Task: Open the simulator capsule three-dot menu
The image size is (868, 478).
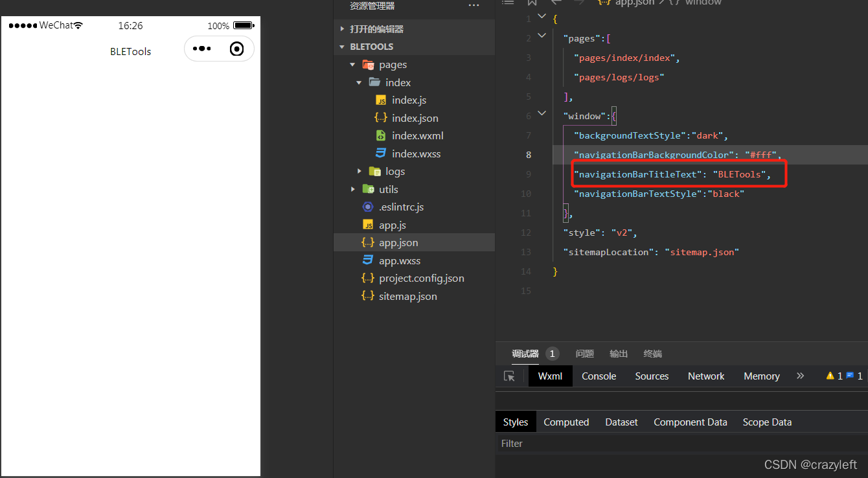Action: coord(202,49)
